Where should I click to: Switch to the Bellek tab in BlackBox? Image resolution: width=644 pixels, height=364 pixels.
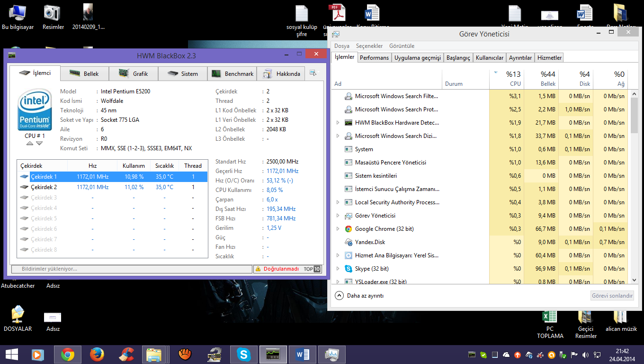pos(84,73)
